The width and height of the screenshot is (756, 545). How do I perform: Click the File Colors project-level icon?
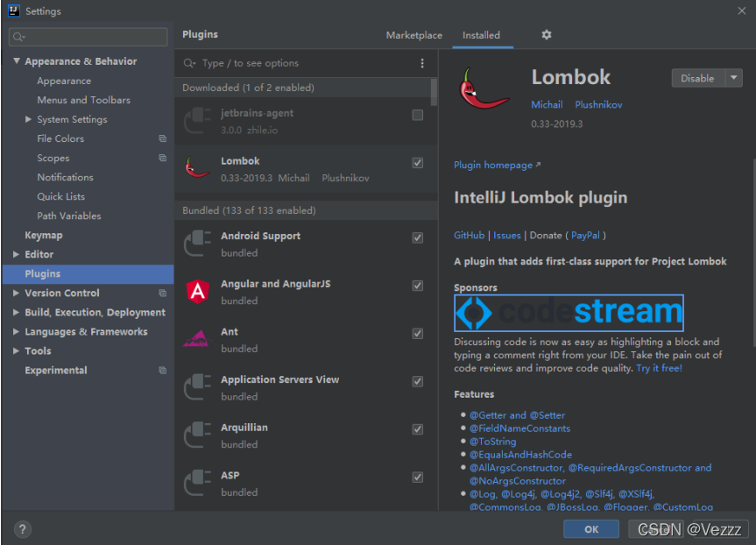point(162,138)
